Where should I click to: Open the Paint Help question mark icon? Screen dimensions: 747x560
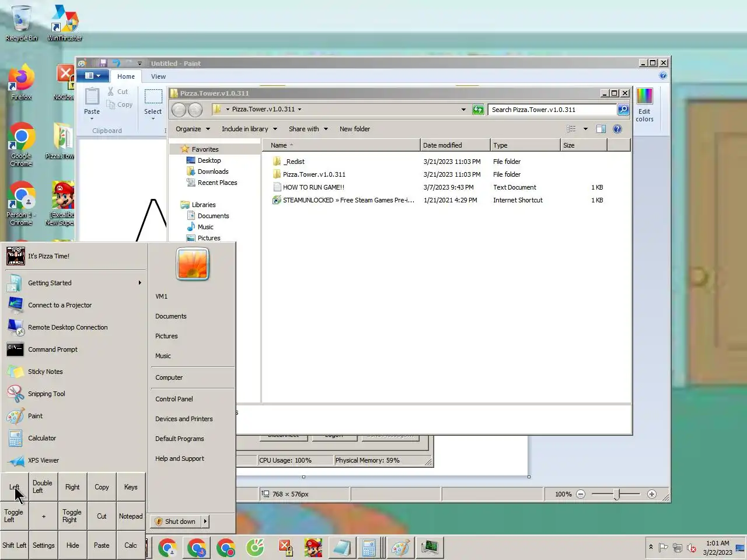coord(663,76)
